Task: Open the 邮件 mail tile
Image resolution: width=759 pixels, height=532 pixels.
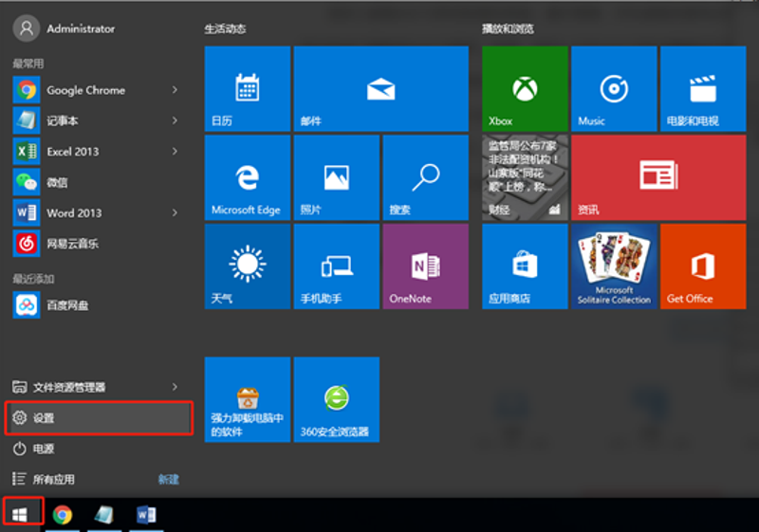Action: (379, 89)
